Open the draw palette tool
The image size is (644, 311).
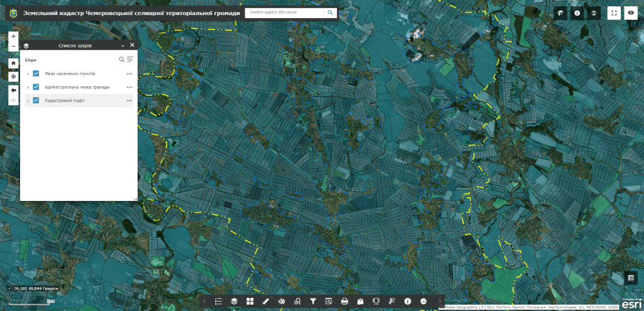(281, 301)
